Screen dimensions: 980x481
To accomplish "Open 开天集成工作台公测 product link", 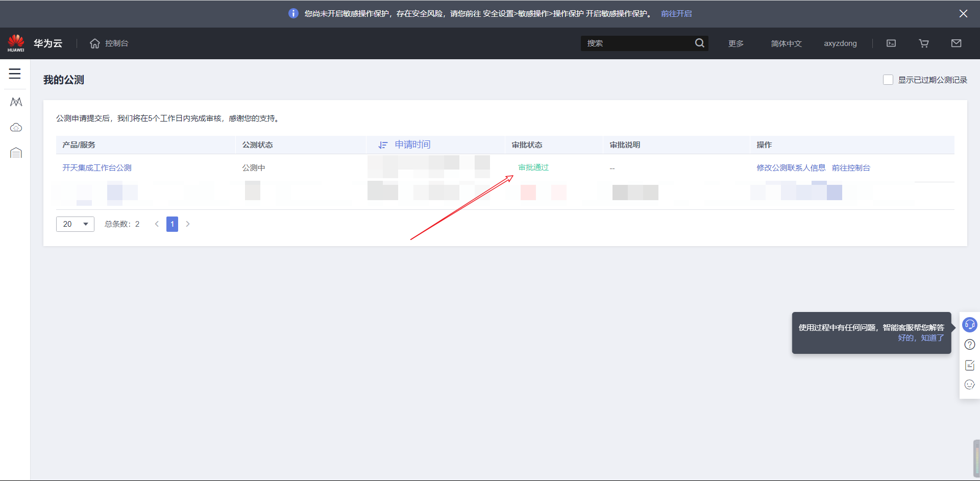I will tap(97, 167).
